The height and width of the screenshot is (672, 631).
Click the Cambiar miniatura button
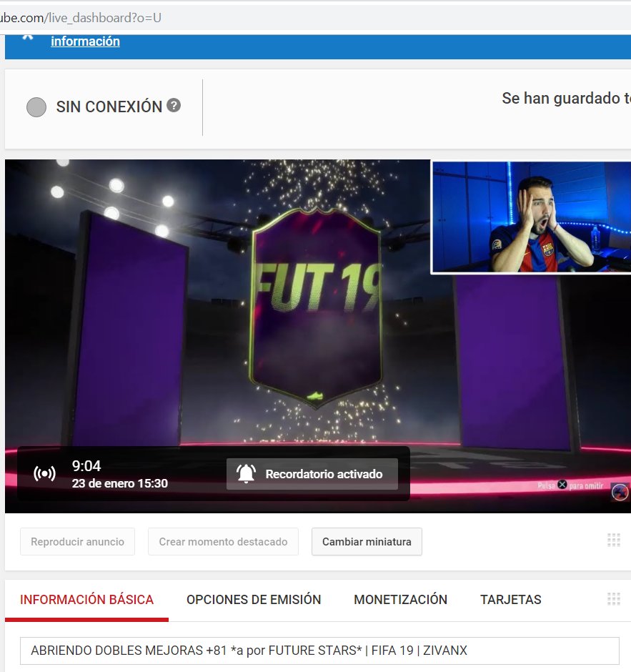[367, 542]
